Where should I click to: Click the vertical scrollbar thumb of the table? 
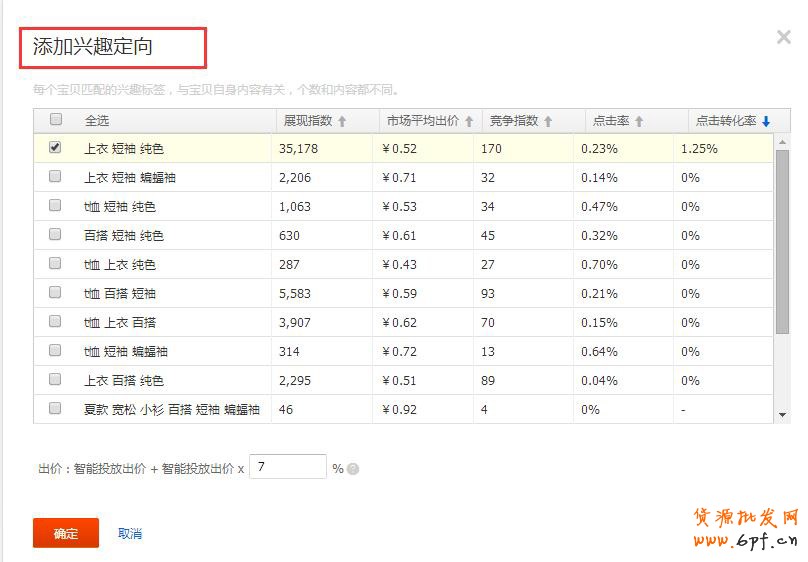[x=782, y=240]
